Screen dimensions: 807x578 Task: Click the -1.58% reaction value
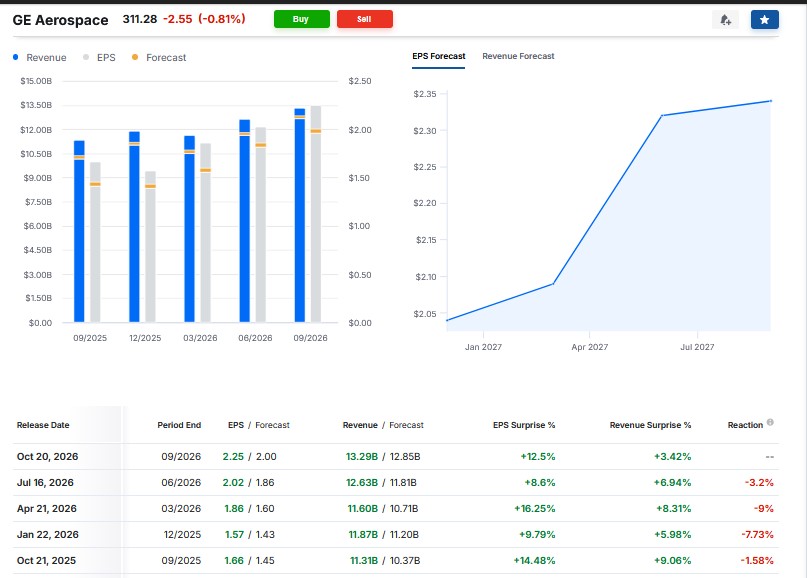[757, 561]
